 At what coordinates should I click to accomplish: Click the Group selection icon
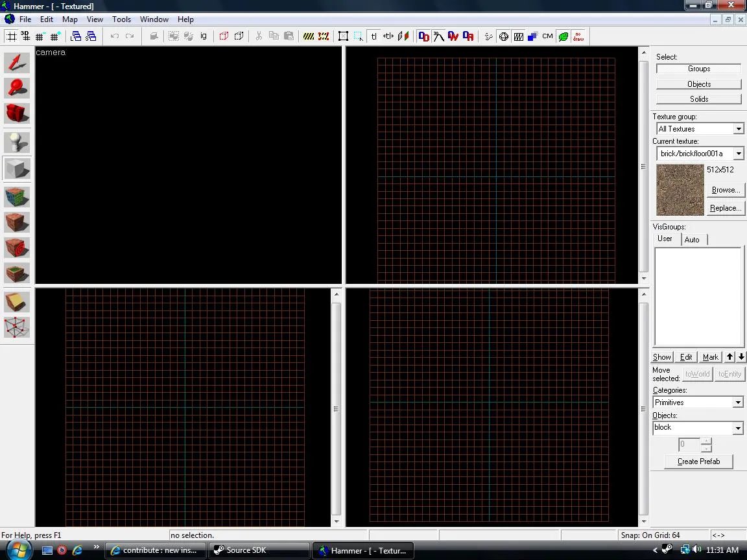[x=173, y=36]
